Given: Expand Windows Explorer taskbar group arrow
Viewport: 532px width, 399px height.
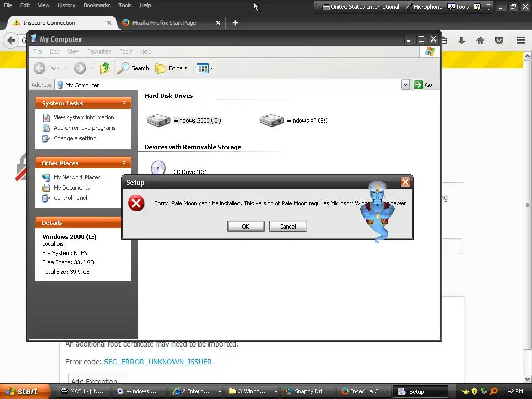Looking at the screenshot, I should click(x=276, y=392).
